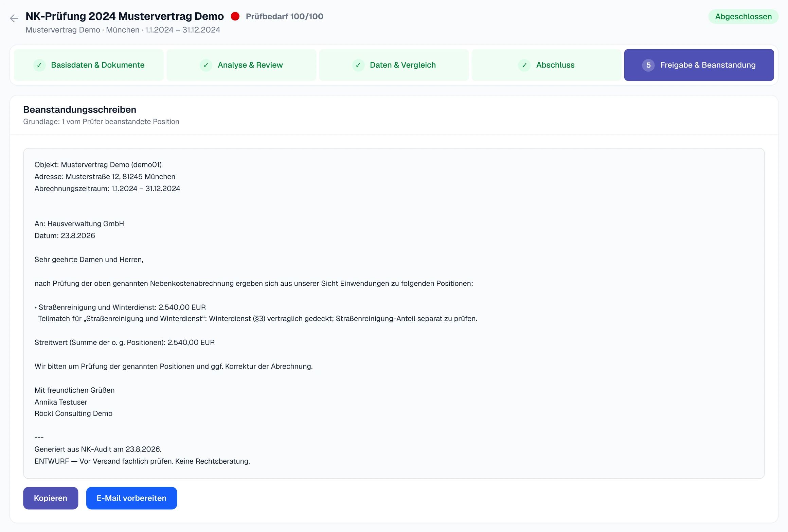The image size is (788, 532).
Task: Open the Daten & Vergleich step
Action: click(x=394, y=65)
